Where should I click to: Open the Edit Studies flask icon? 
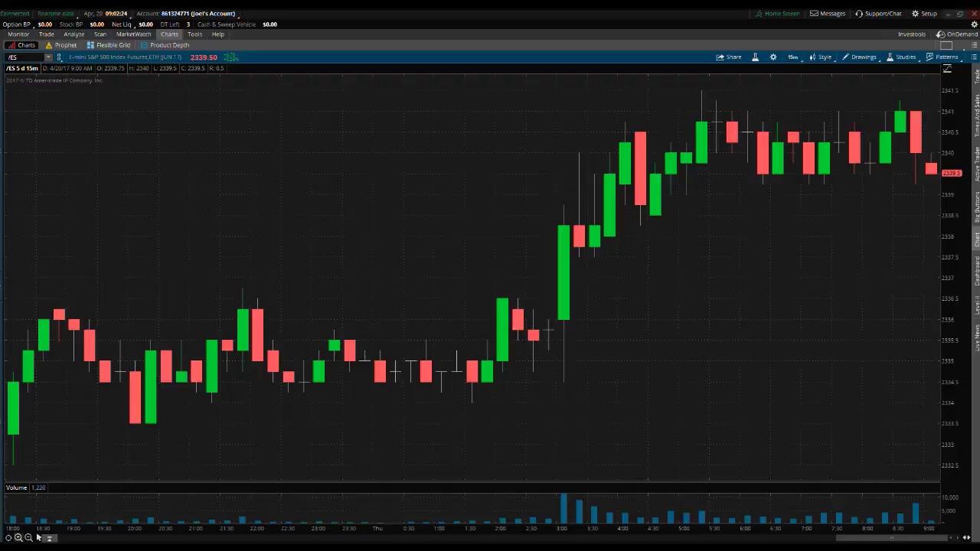755,57
